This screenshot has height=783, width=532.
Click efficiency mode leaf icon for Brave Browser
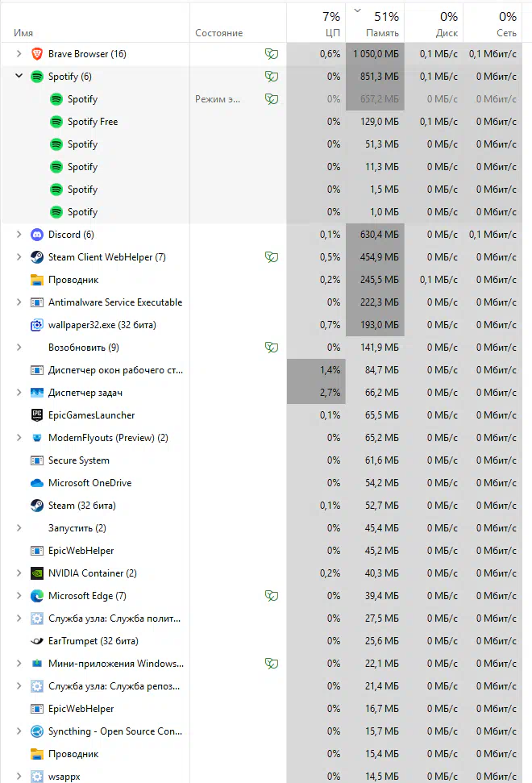coord(272,54)
